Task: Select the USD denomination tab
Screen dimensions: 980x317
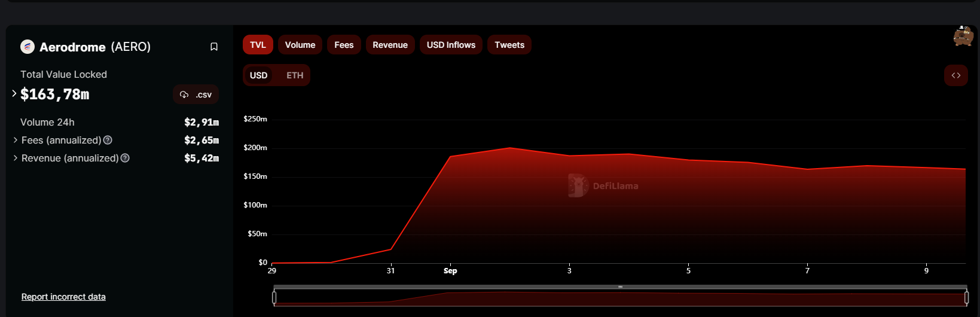Action: coord(258,75)
